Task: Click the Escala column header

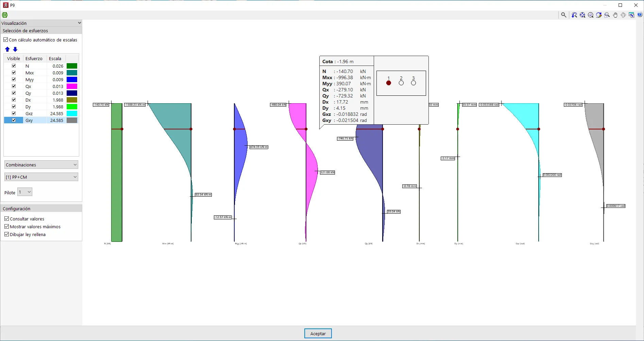Action: click(x=55, y=58)
